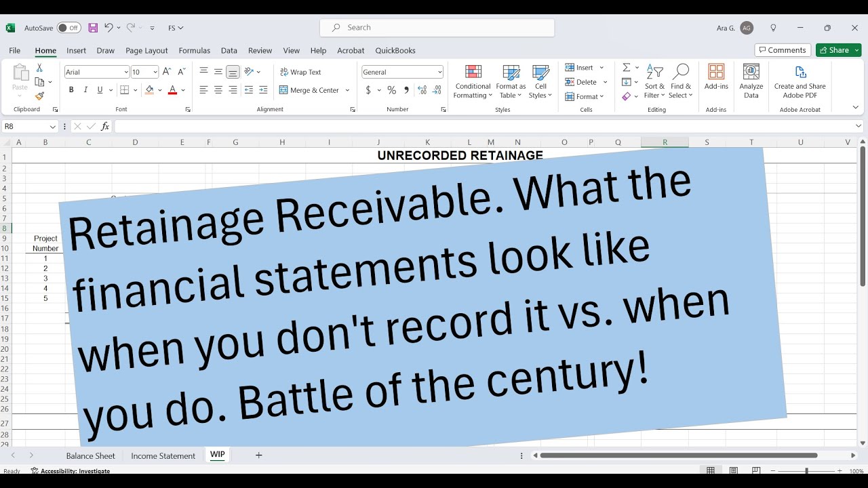Open Analyze Data tool
Image resolution: width=868 pixels, height=488 pixels.
751,81
